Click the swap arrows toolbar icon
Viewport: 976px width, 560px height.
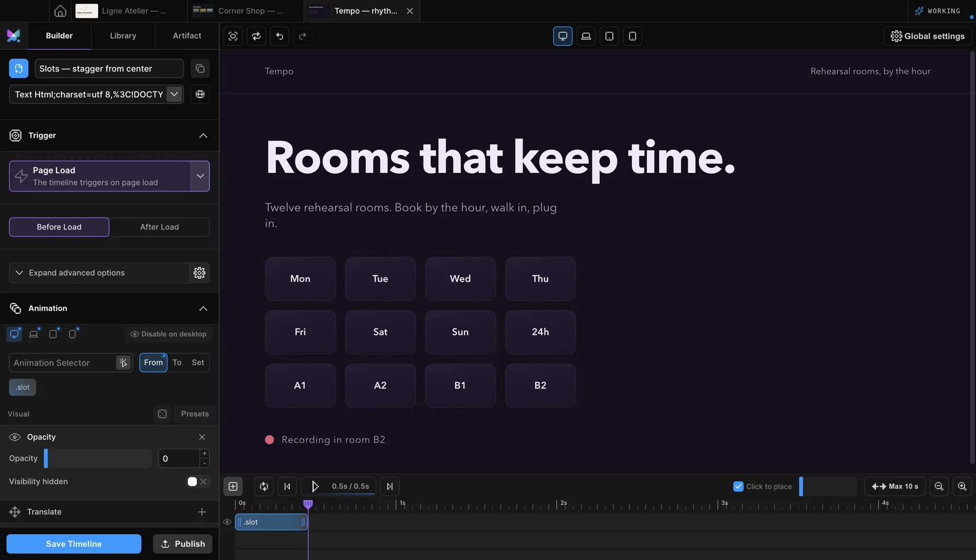(256, 36)
